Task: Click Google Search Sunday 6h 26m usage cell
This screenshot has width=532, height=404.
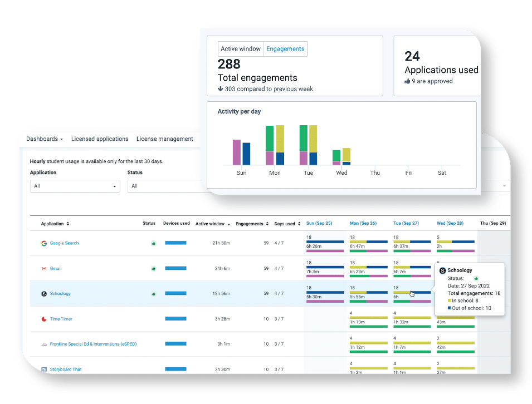Action: pos(325,243)
